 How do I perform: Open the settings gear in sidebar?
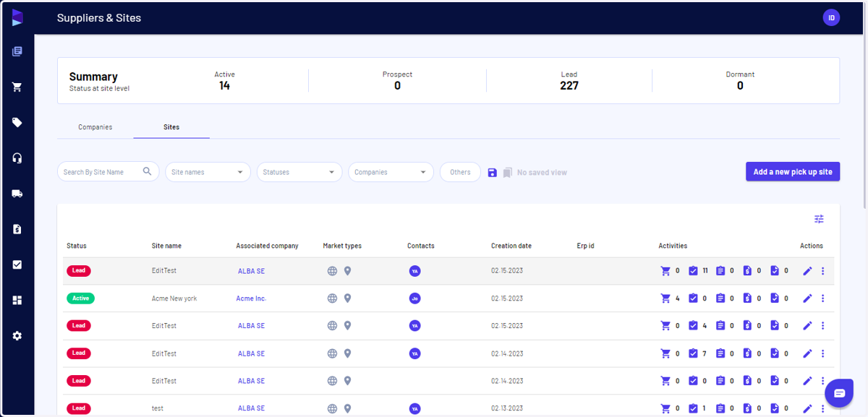17,335
